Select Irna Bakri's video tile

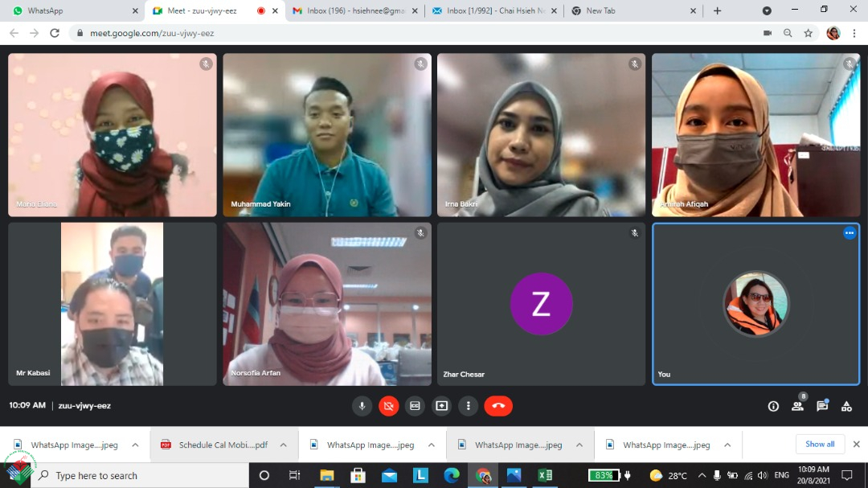click(542, 134)
